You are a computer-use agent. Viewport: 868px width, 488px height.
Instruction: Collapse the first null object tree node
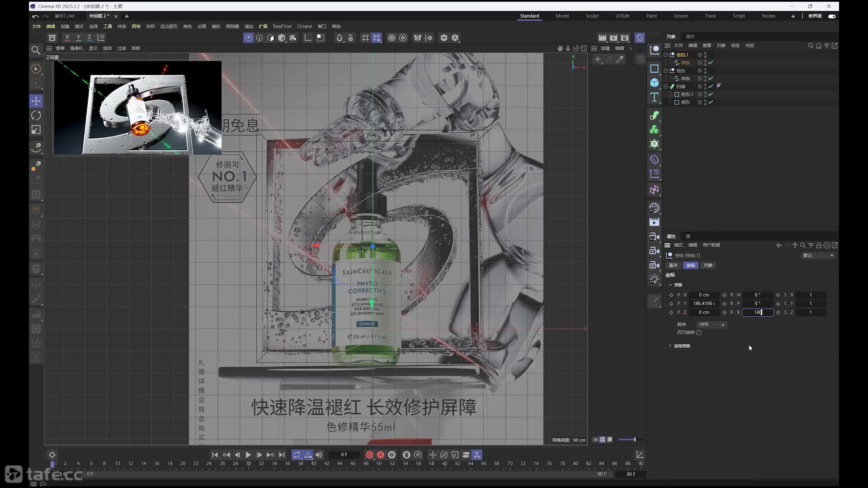pyautogui.click(x=665, y=55)
